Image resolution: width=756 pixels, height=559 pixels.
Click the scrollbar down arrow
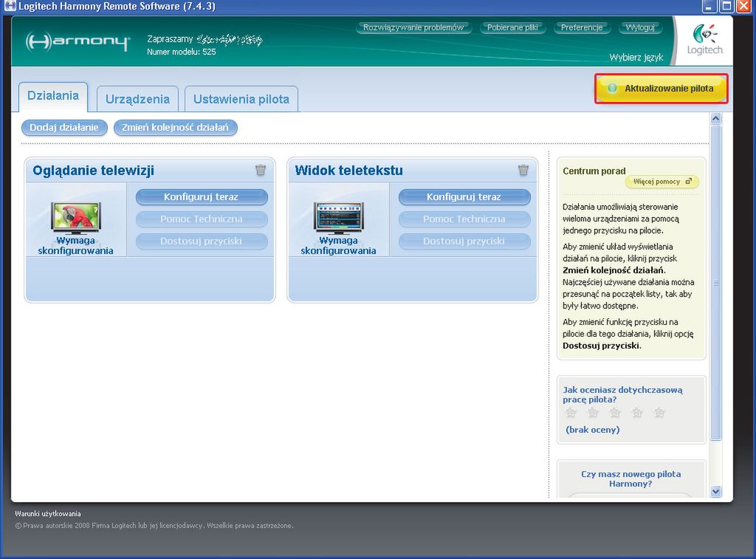(x=715, y=492)
